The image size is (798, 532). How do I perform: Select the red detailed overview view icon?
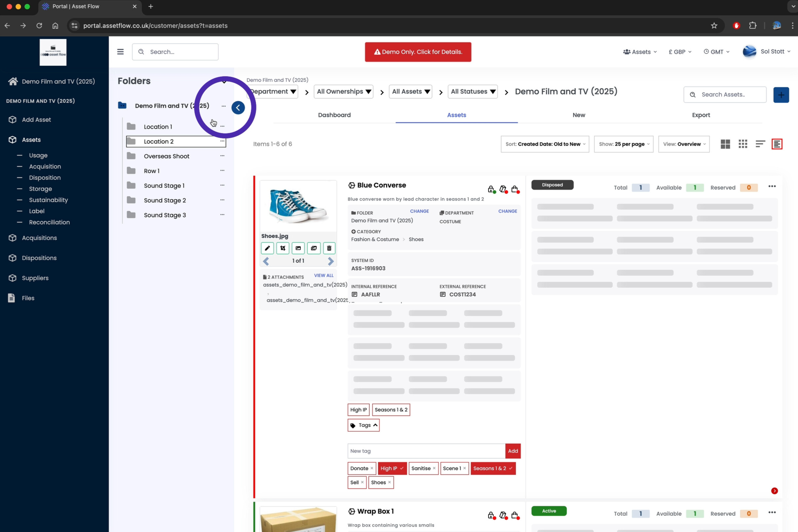(x=777, y=144)
